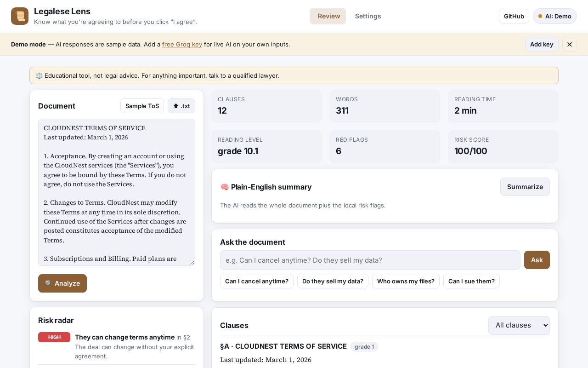Open the Settings tab
Viewport: 588px width, 368px height.
click(x=368, y=16)
